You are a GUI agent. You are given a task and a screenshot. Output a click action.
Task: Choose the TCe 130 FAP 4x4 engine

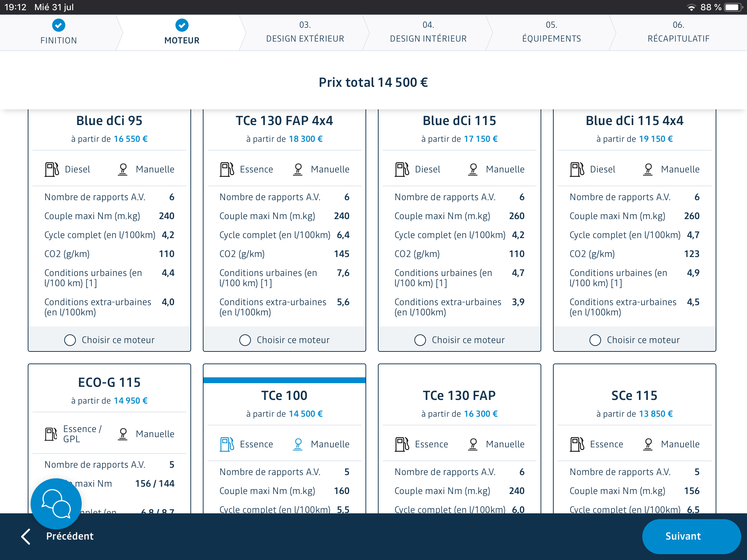click(245, 340)
